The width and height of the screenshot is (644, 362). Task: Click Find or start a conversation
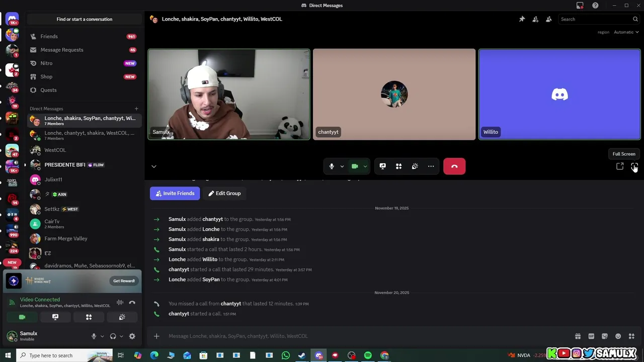(85, 19)
